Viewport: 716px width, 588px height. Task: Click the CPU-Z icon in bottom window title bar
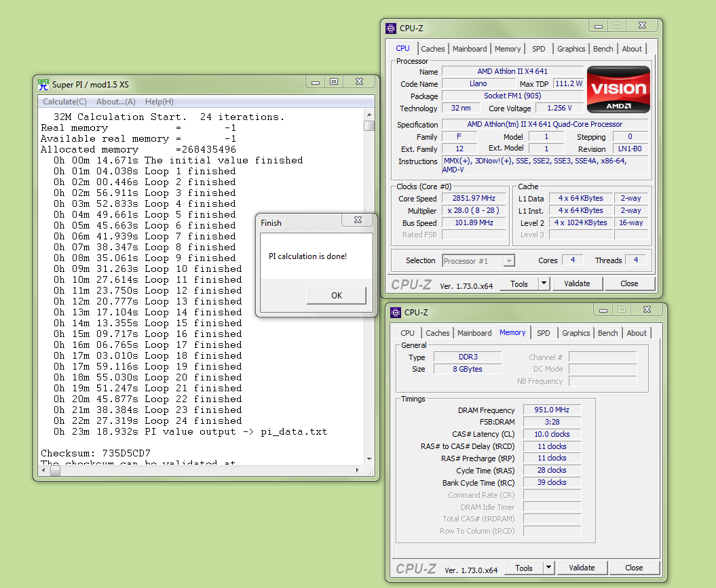click(396, 313)
